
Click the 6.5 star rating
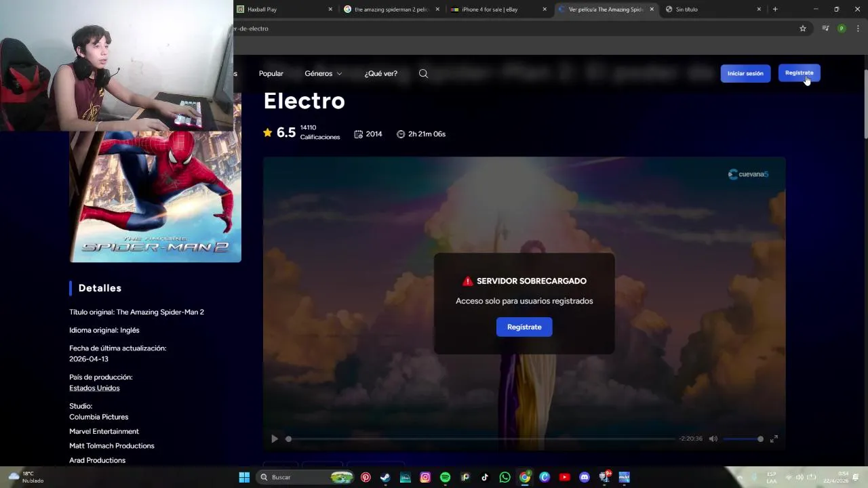click(x=279, y=133)
